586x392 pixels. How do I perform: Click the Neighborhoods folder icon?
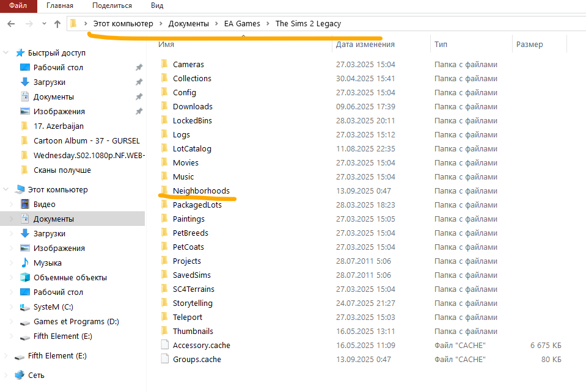pos(163,191)
